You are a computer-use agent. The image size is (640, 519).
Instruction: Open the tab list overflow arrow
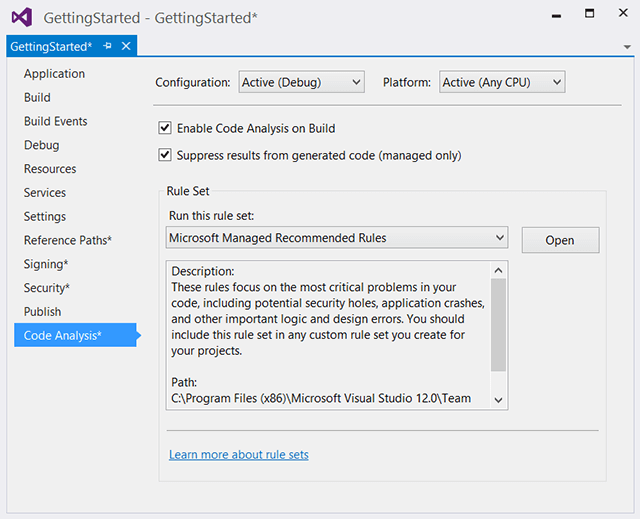[x=627, y=47]
